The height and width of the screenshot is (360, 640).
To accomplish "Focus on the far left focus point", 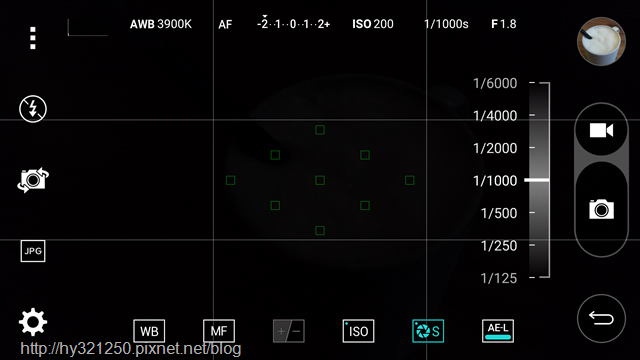I will coord(230,180).
